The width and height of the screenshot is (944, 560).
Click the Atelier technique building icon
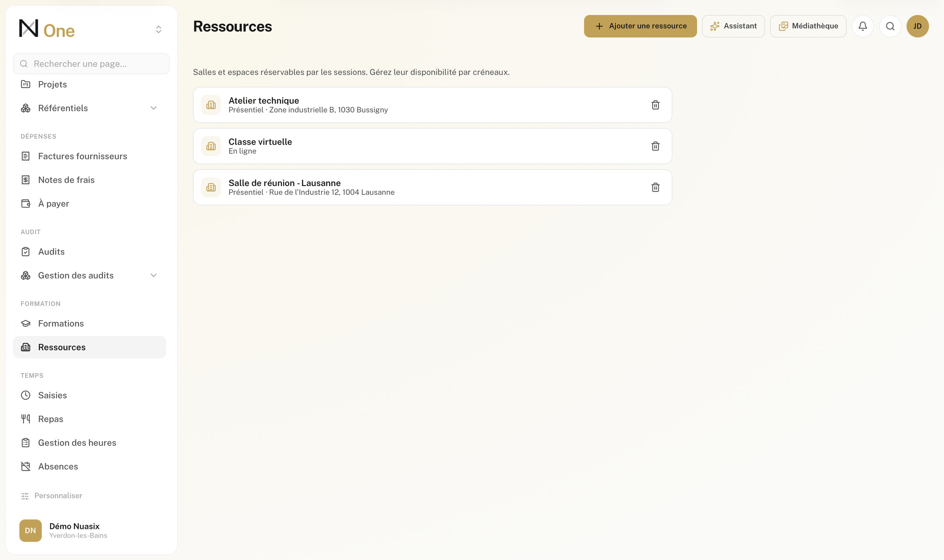(x=211, y=105)
